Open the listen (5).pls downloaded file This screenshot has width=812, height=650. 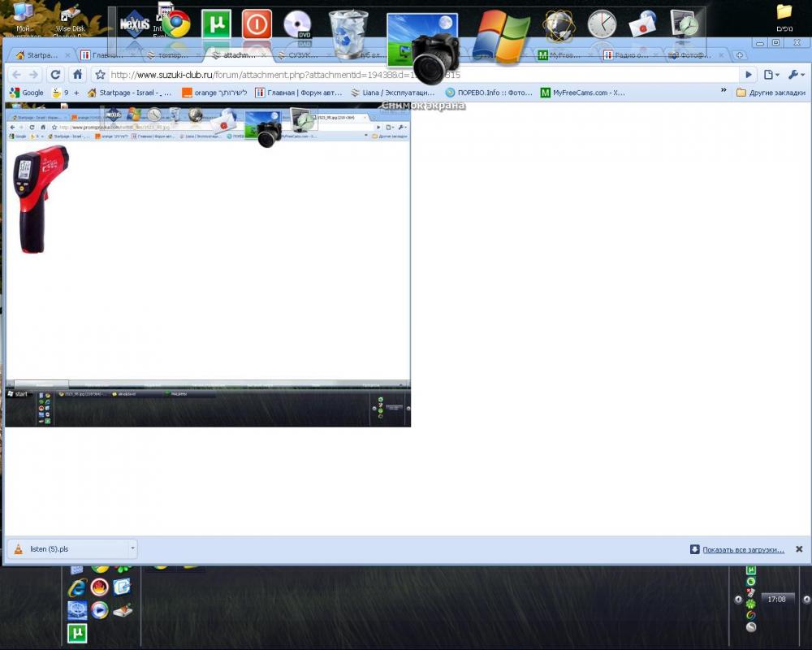[x=68, y=548]
